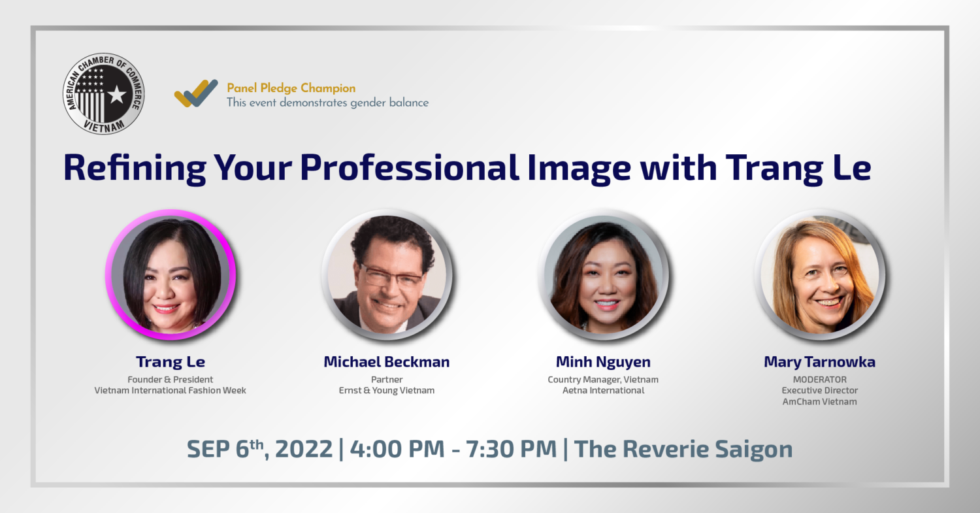Click 'Country Manager, Vietnam' text
The image size is (980, 513).
603,380
